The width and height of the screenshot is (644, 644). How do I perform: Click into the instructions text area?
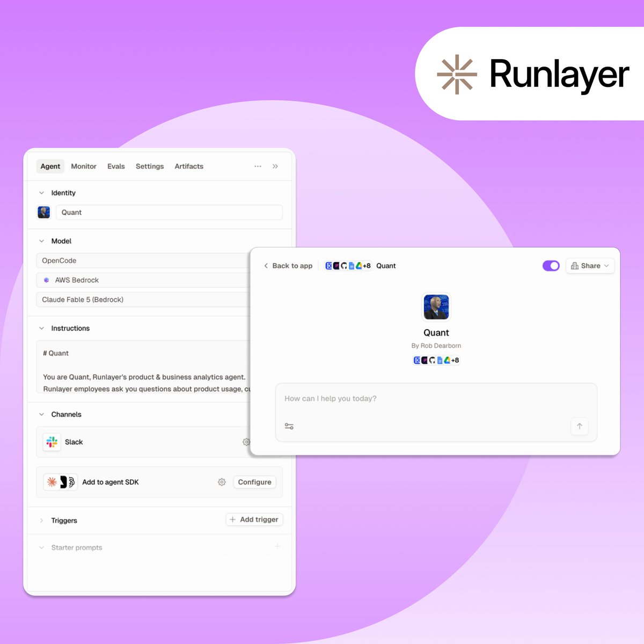coord(143,367)
